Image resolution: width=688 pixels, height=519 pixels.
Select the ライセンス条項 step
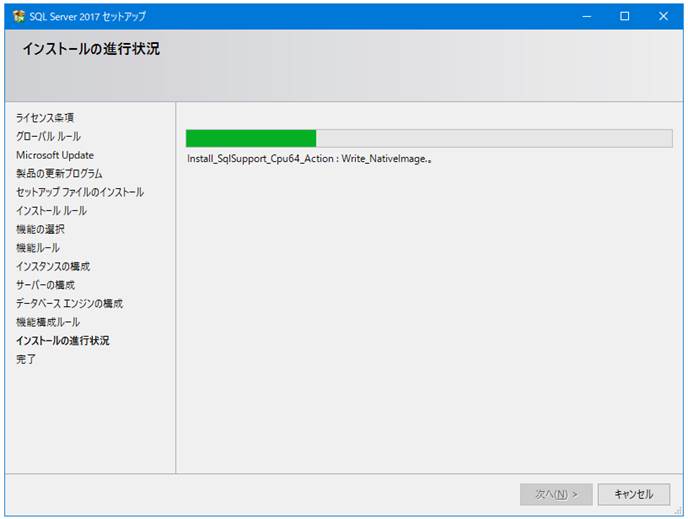point(45,118)
